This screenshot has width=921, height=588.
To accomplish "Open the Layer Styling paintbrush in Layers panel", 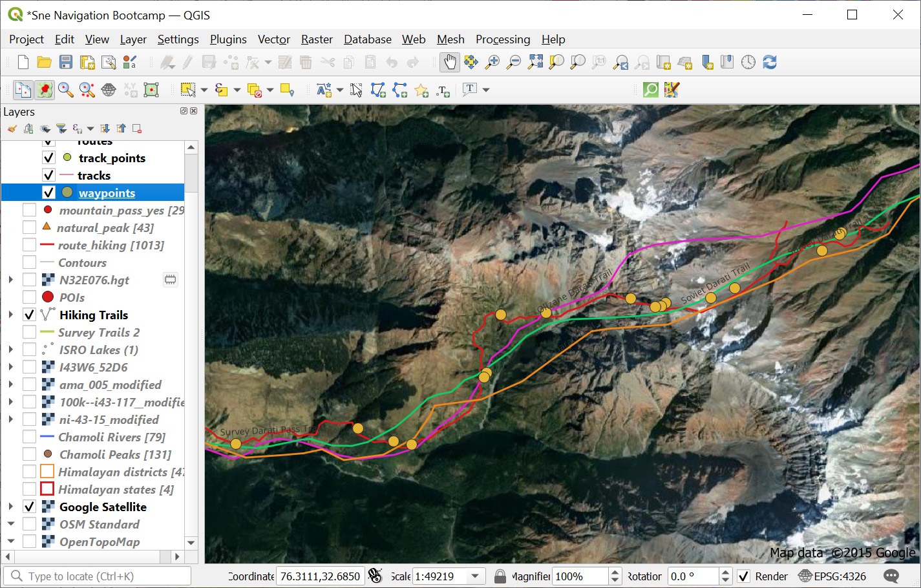I will pyautogui.click(x=12, y=129).
